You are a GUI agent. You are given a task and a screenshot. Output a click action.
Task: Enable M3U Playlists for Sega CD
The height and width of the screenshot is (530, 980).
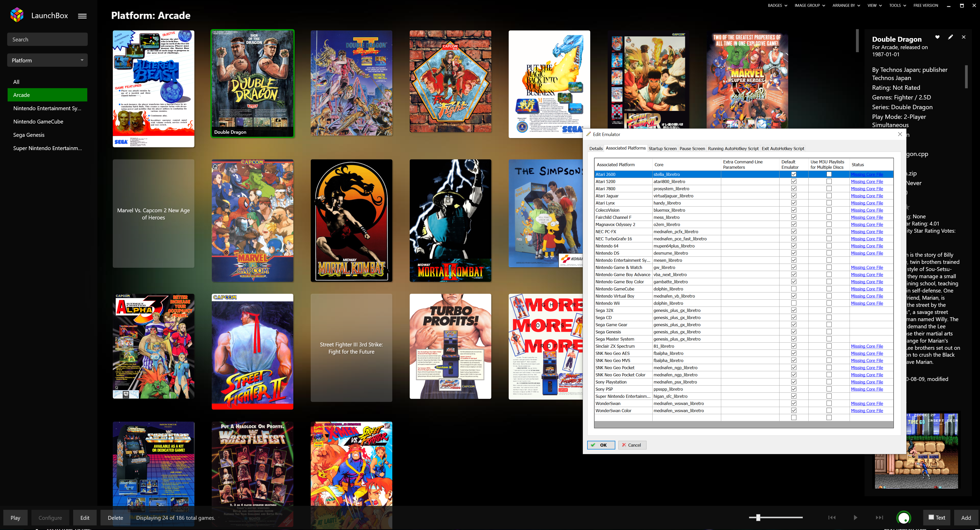[829, 318]
